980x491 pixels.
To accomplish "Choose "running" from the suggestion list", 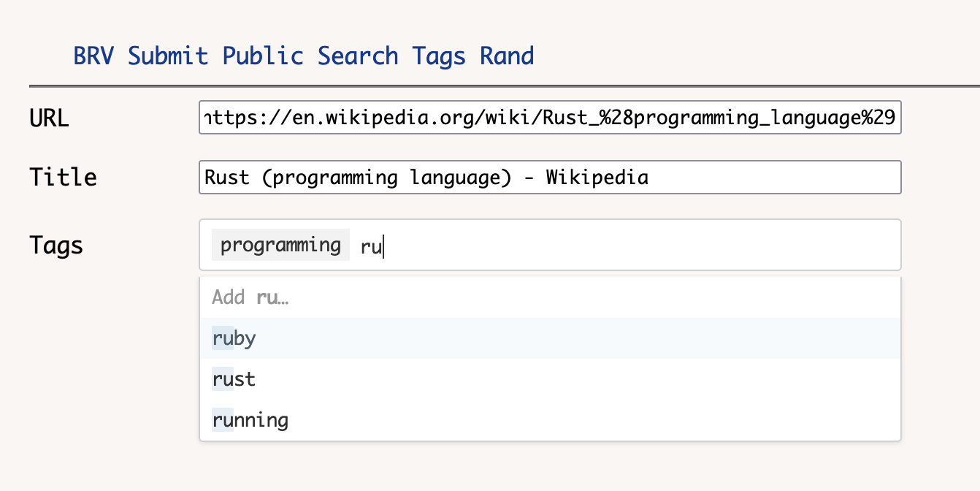I will click(x=250, y=420).
